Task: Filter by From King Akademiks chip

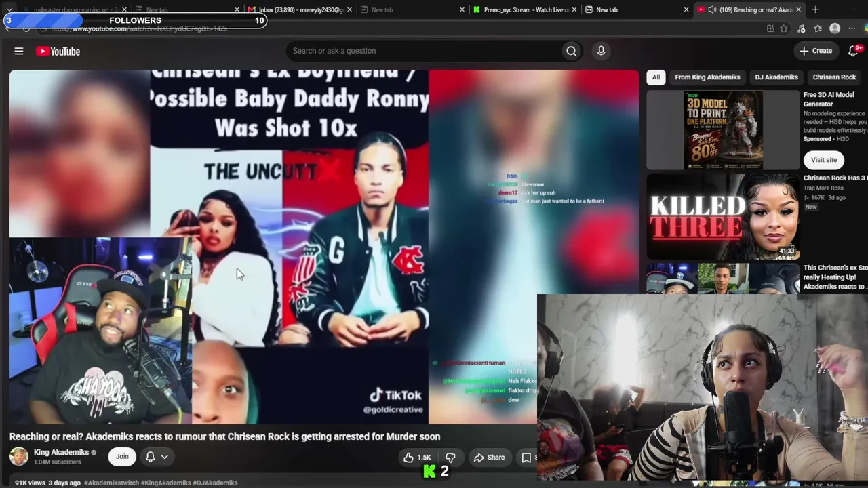Action: [707, 77]
